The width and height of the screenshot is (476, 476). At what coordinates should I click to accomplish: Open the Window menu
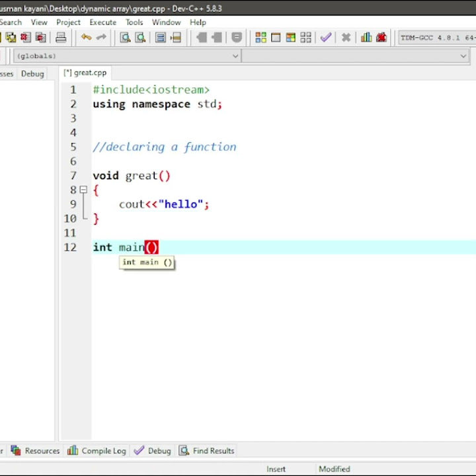[167, 22]
